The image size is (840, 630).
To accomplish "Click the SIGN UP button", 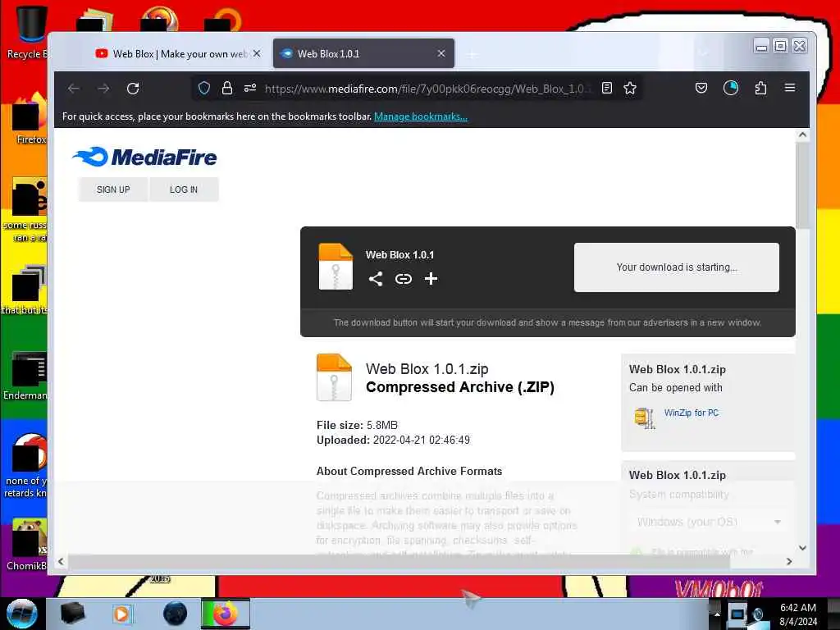I will [113, 189].
